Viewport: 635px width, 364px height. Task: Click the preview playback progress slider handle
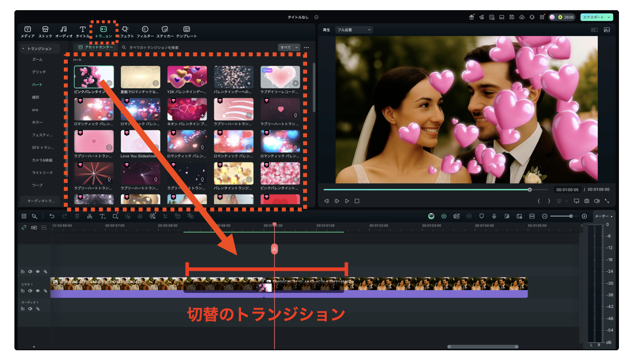530,190
